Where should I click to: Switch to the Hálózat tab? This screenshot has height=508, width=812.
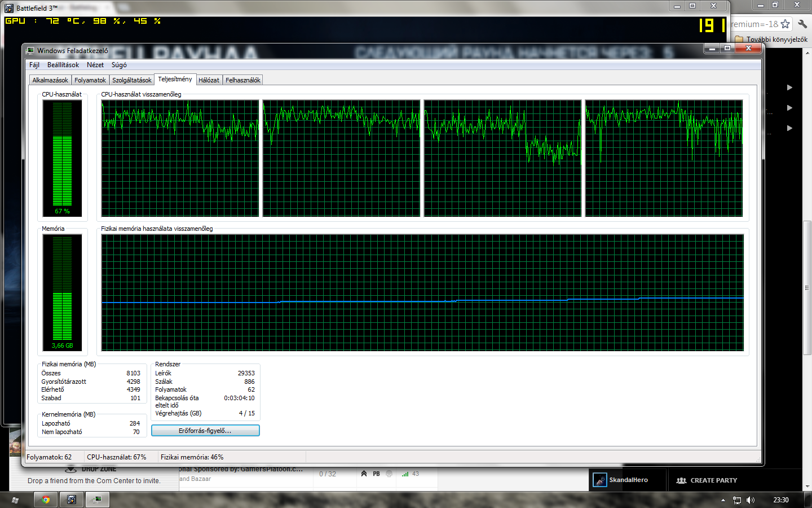pyautogui.click(x=209, y=80)
